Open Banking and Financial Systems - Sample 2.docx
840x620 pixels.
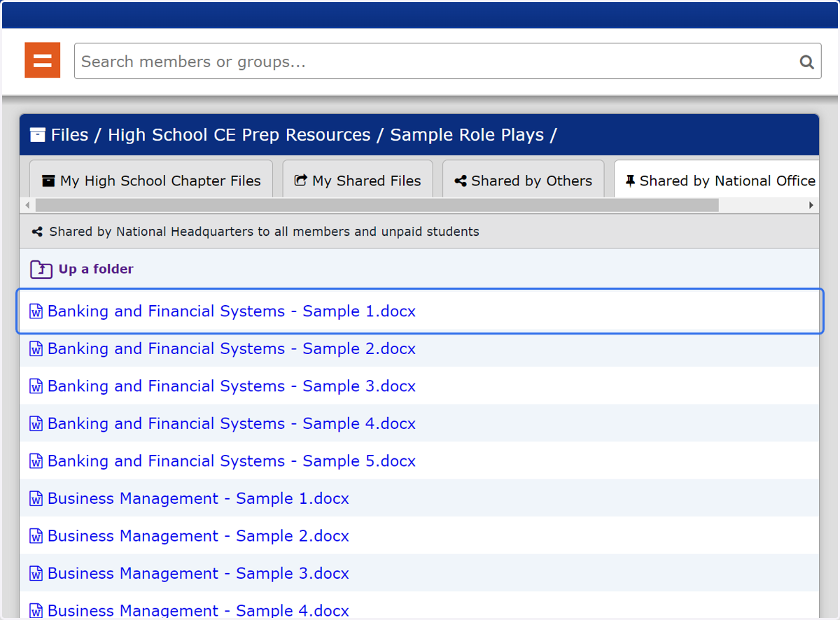coord(232,348)
